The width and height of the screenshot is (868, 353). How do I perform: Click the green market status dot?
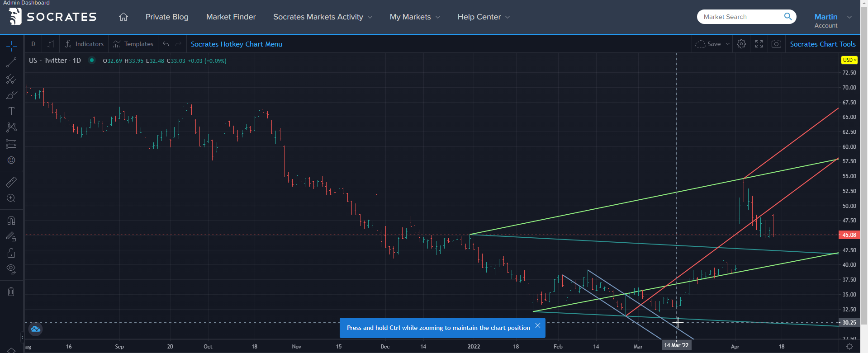coord(92,60)
